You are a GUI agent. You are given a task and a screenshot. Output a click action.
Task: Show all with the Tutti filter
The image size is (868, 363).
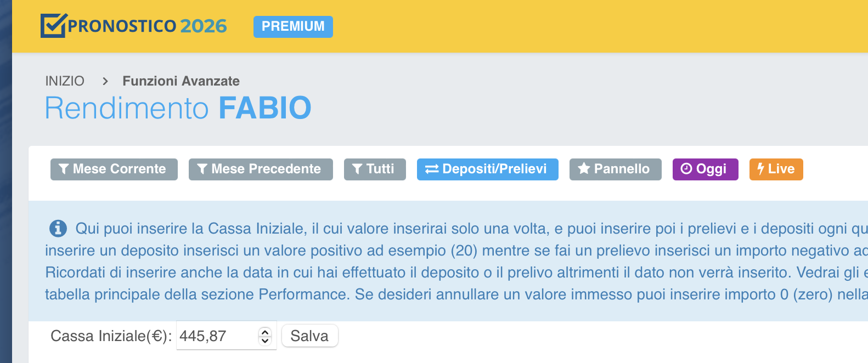pyautogui.click(x=375, y=169)
